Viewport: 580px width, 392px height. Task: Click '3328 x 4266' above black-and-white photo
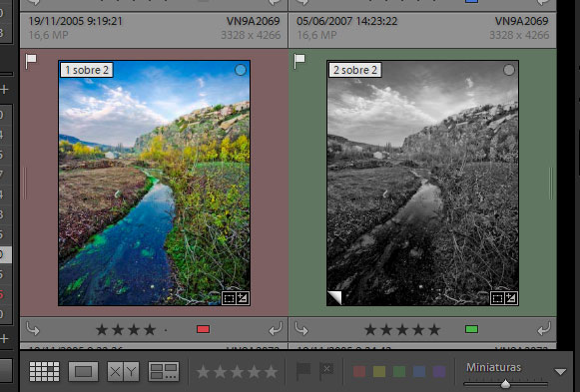coord(519,35)
